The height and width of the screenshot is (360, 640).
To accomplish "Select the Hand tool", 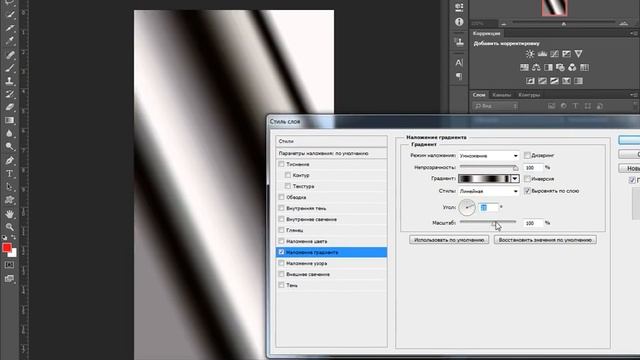I will pyautogui.click(x=10, y=213).
